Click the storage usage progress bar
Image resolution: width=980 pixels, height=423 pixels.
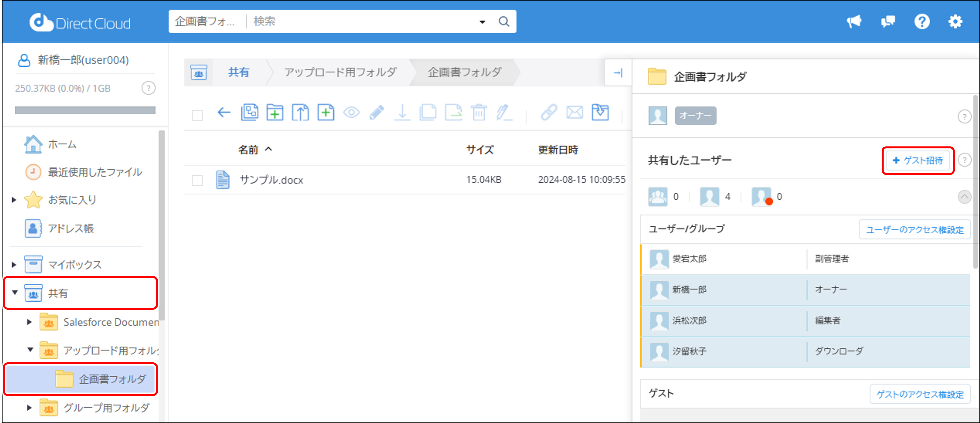pos(85,110)
